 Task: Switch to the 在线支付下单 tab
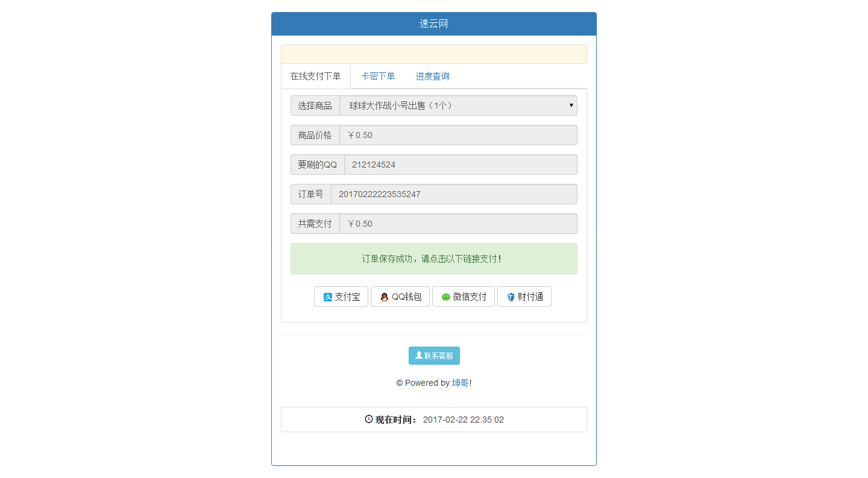click(316, 76)
